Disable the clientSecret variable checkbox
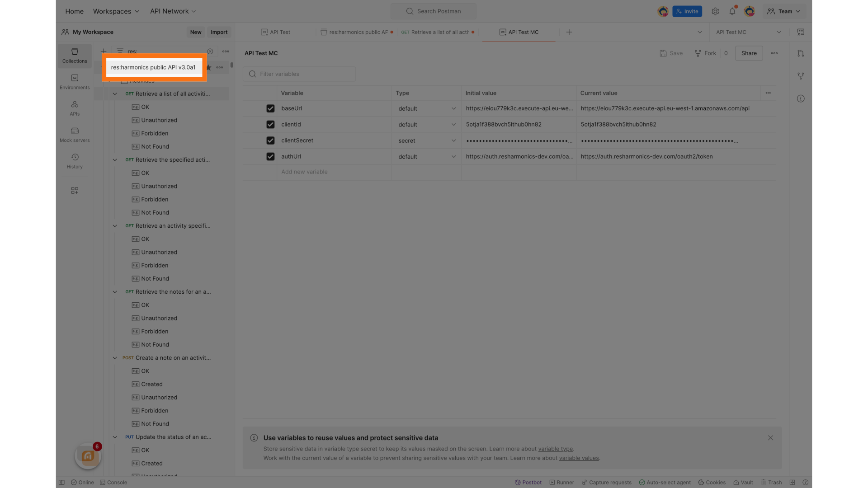Screen dimensions: 868x488 [x=270, y=141]
